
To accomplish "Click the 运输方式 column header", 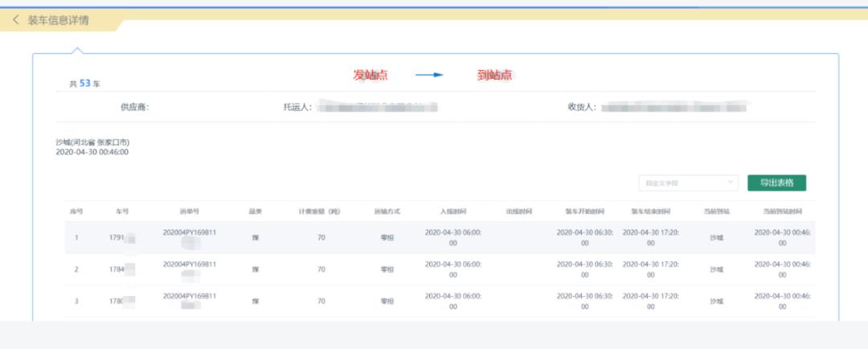I will 387,211.
